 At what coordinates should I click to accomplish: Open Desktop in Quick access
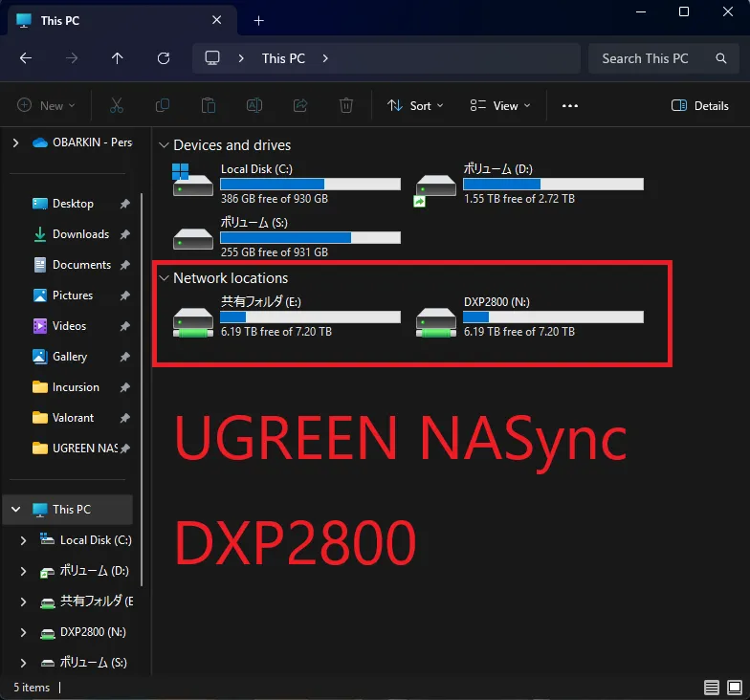(73, 204)
